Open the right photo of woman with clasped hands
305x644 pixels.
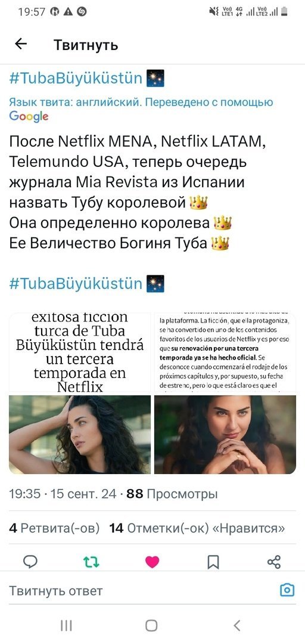point(225,435)
